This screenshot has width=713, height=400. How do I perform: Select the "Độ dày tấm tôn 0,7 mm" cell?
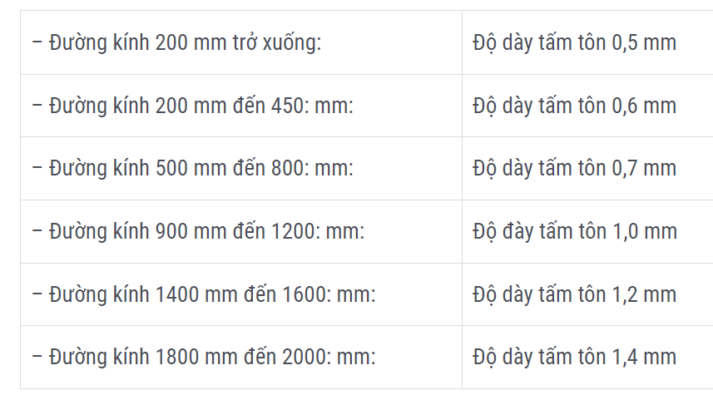pos(575,168)
